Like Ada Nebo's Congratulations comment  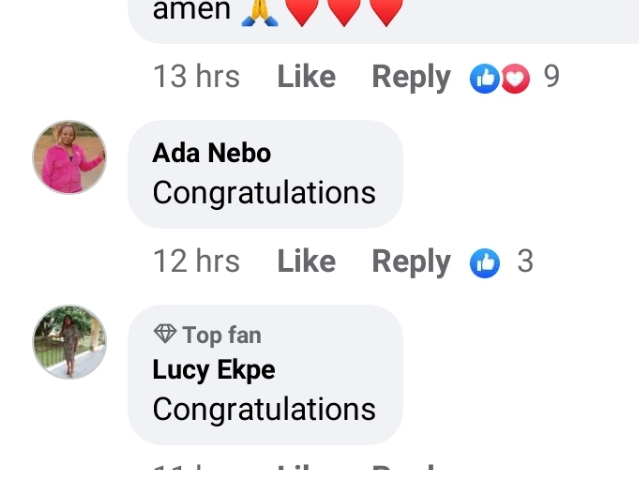(306, 261)
